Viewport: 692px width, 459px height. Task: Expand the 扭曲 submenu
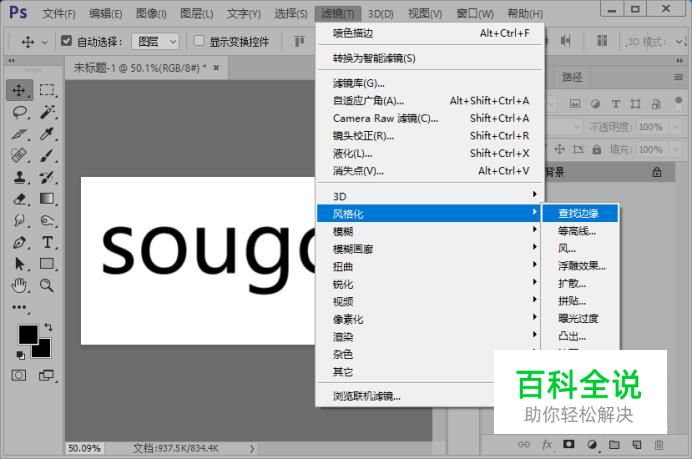click(x=431, y=266)
